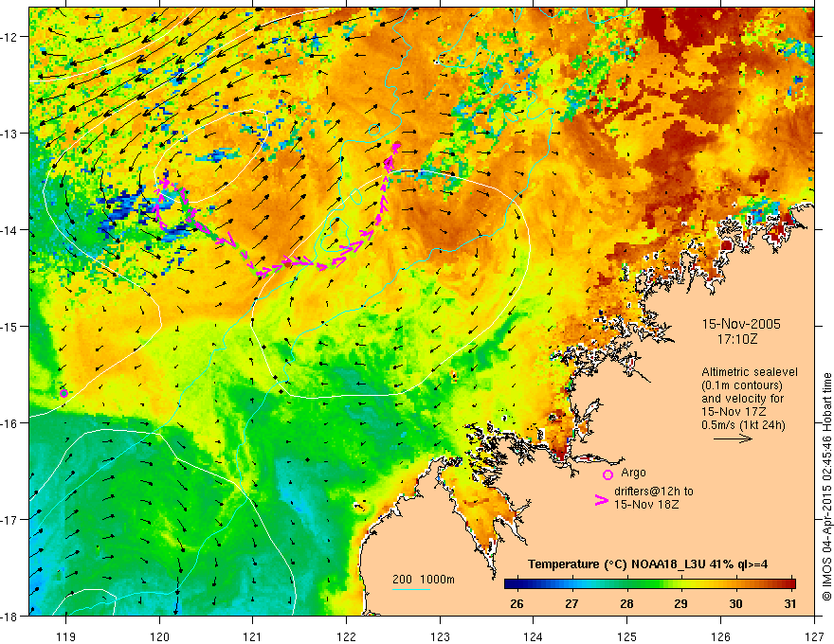
Task: Click the 125 longitude axis label
Action: point(627,636)
